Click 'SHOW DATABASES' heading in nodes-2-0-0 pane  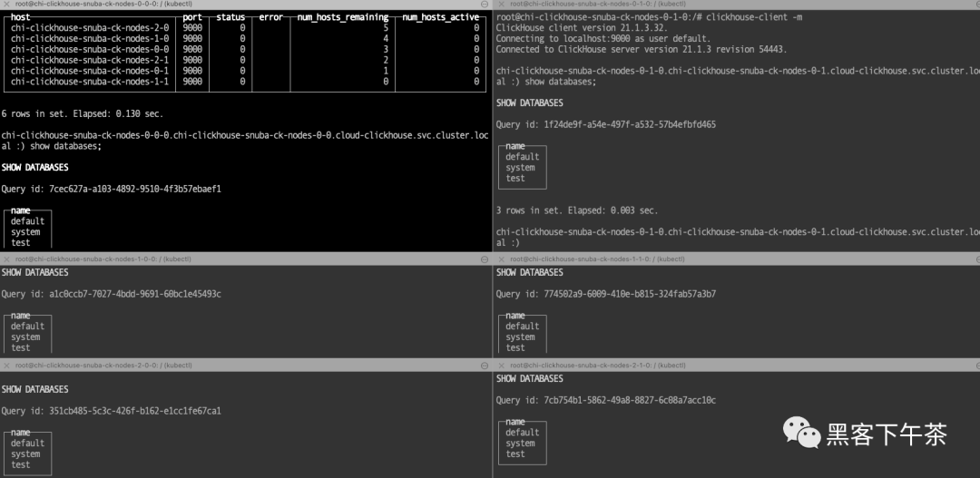(35, 389)
